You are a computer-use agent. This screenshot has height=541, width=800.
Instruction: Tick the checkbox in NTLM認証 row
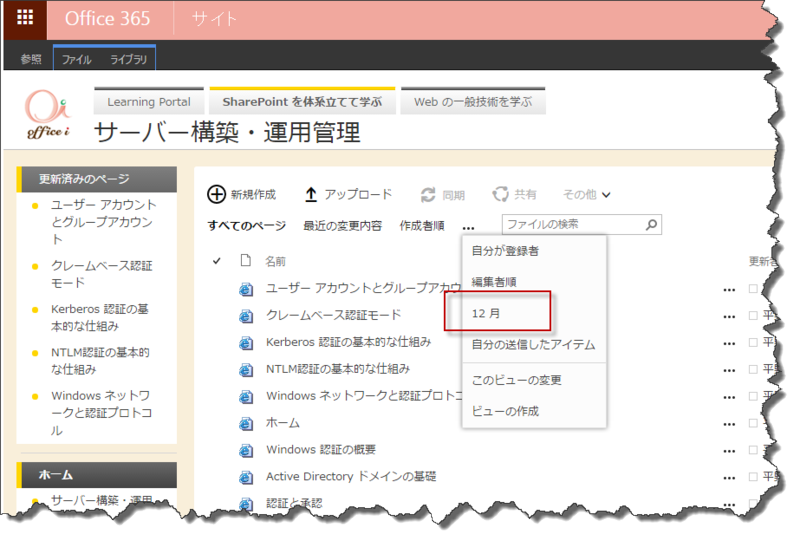753,369
